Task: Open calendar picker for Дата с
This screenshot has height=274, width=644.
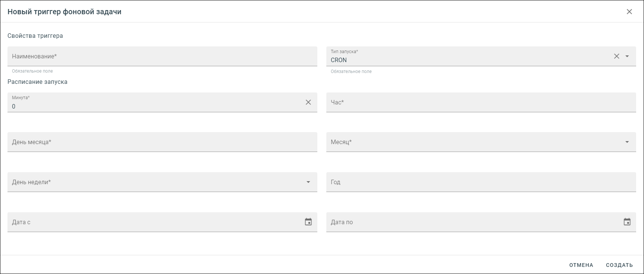Action: point(308,222)
